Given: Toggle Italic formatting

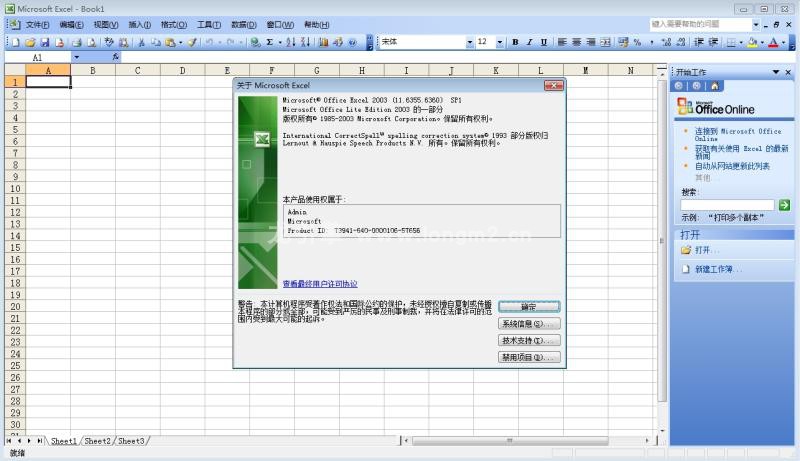Looking at the screenshot, I should 530,42.
